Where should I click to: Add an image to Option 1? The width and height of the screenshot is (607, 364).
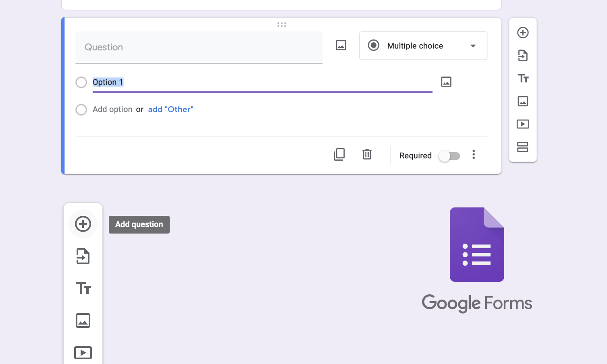click(446, 82)
